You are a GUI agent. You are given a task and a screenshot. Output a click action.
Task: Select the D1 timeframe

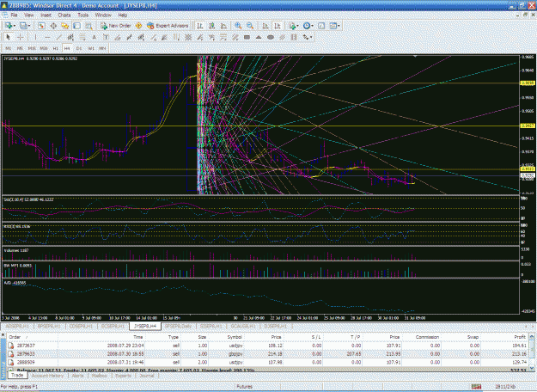[x=79, y=48]
